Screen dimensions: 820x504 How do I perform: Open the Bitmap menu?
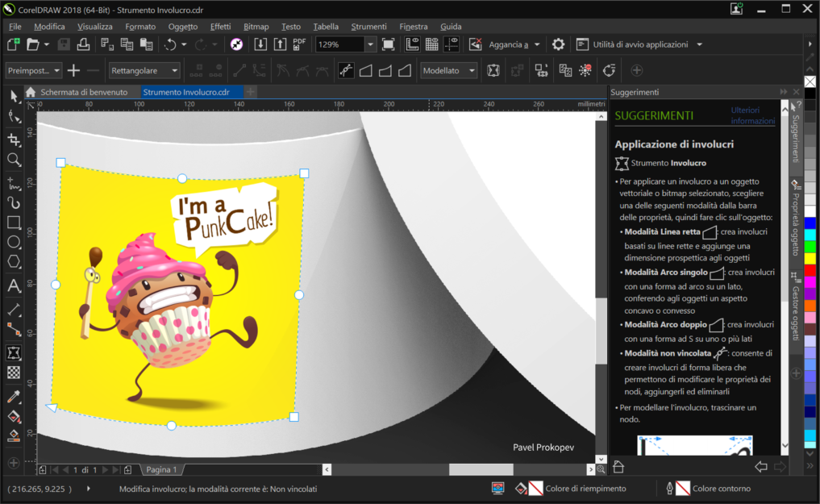[256, 26]
